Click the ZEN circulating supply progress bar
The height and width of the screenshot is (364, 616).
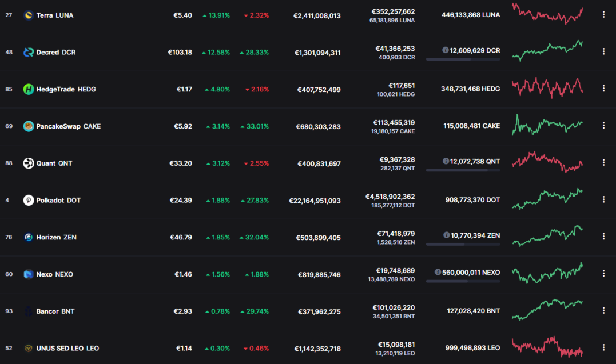[x=463, y=244]
